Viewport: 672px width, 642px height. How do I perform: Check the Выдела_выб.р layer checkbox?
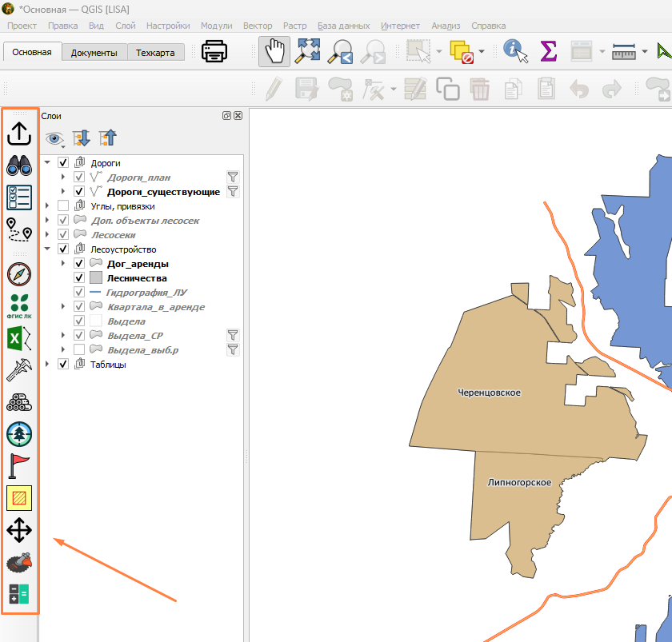tap(79, 349)
